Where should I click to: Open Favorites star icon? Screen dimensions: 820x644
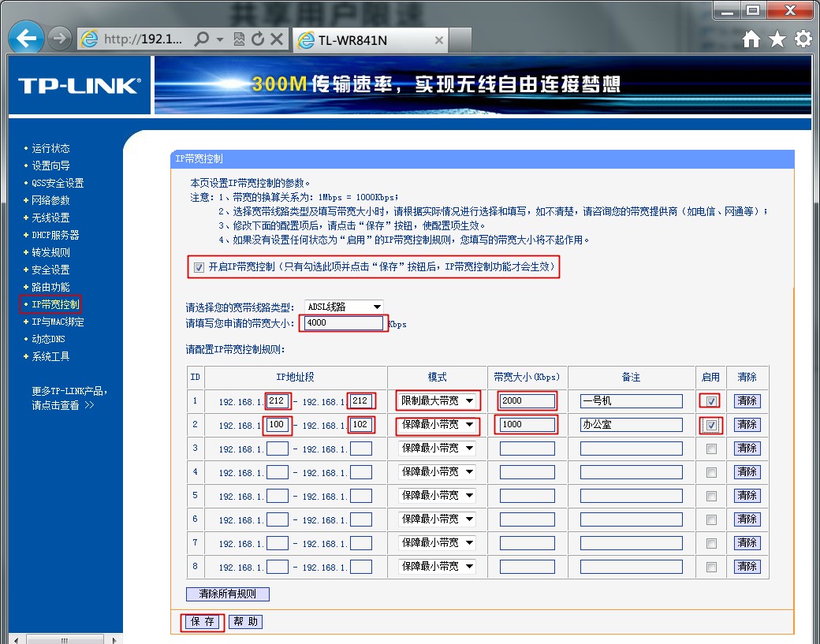pyautogui.click(x=777, y=39)
